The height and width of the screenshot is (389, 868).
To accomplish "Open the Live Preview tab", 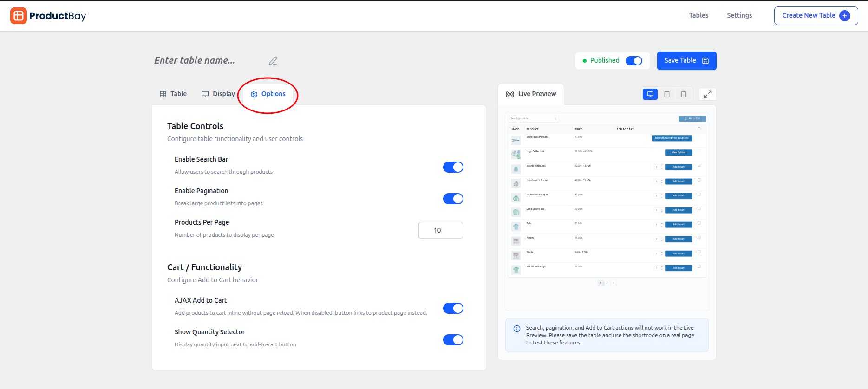I will pyautogui.click(x=531, y=94).
